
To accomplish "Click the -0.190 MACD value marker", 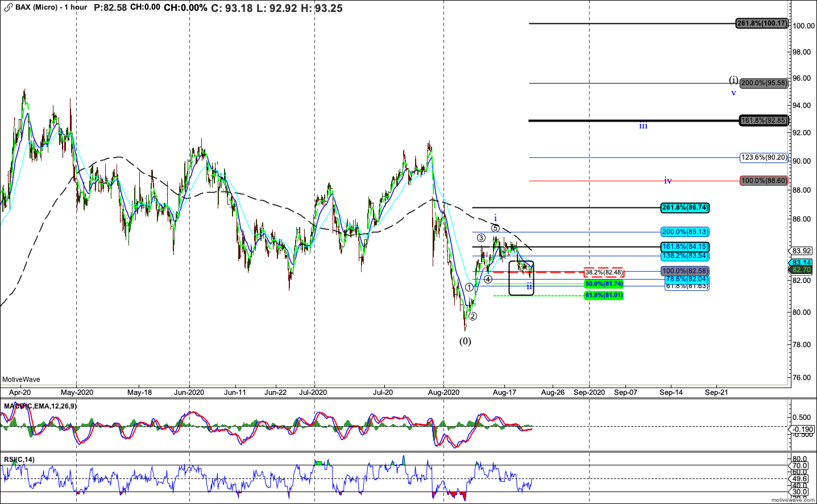I will pyautogui.click(x=802, y=429).
